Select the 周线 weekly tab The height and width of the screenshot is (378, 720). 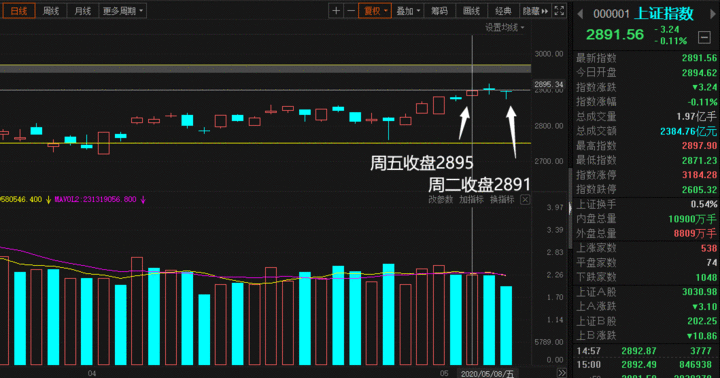point(51,11)
